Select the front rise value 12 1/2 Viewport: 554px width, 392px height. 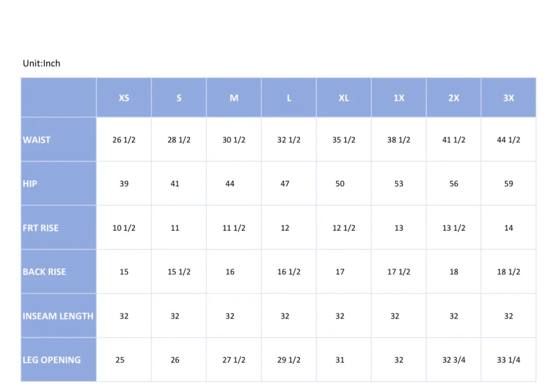(344, 228)
